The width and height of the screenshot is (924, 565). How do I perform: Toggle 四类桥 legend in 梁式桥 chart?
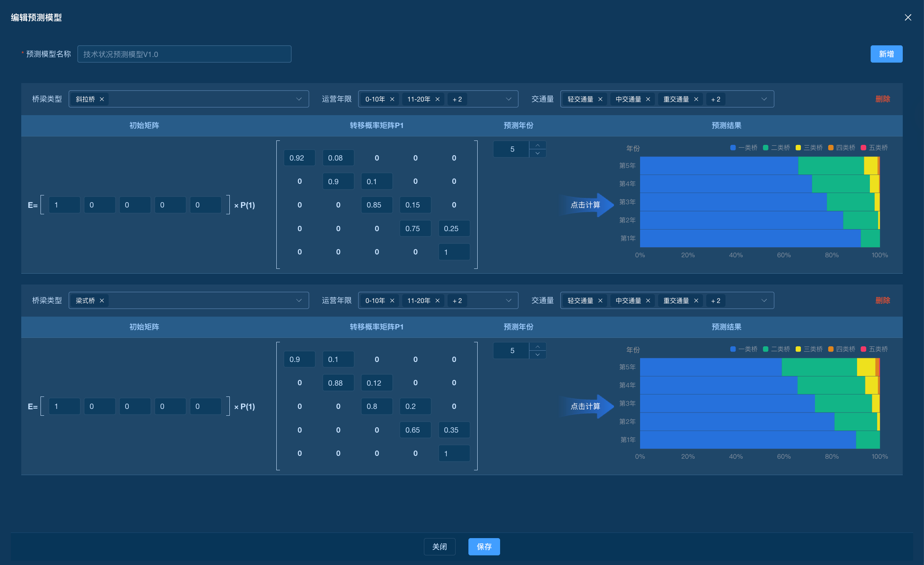point(842,349)
